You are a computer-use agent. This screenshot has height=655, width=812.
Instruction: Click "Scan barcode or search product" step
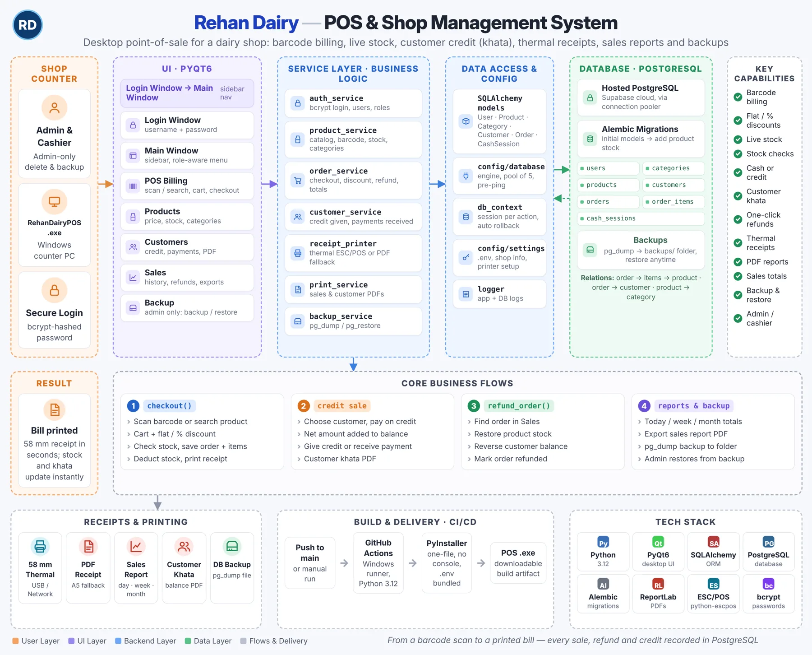point(190,422)
